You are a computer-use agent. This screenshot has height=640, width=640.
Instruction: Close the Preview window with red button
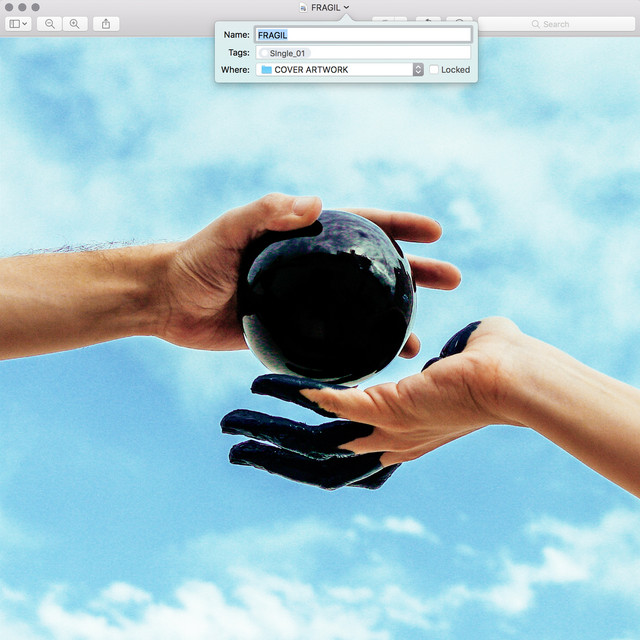(x=8, y=7)
